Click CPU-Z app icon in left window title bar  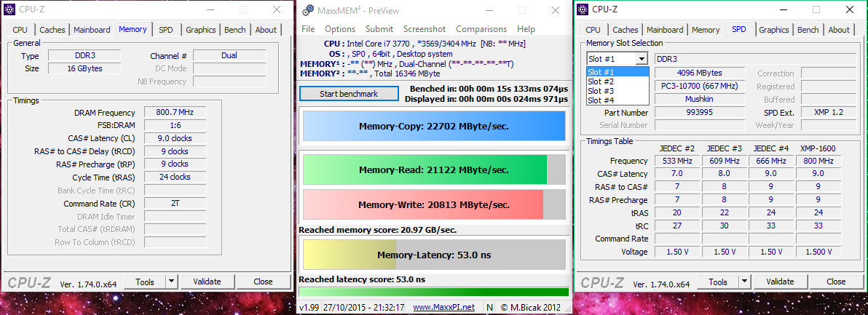[11, 9]
